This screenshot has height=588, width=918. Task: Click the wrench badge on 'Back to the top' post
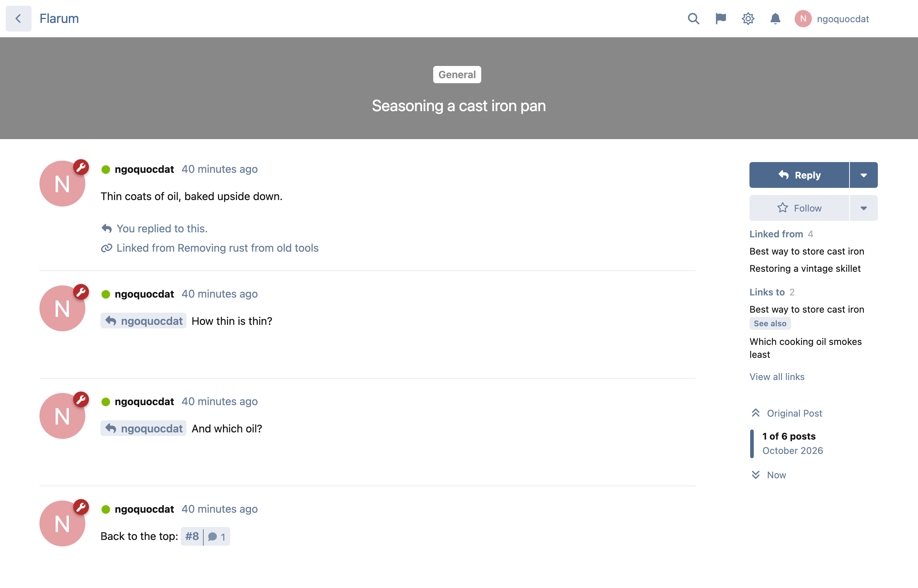81,507
